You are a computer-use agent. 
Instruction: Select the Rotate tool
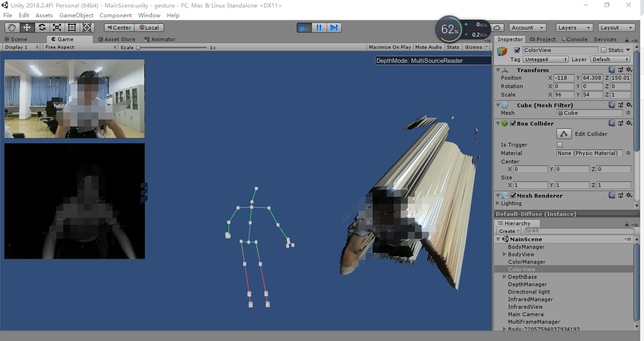tap(42, 27)
